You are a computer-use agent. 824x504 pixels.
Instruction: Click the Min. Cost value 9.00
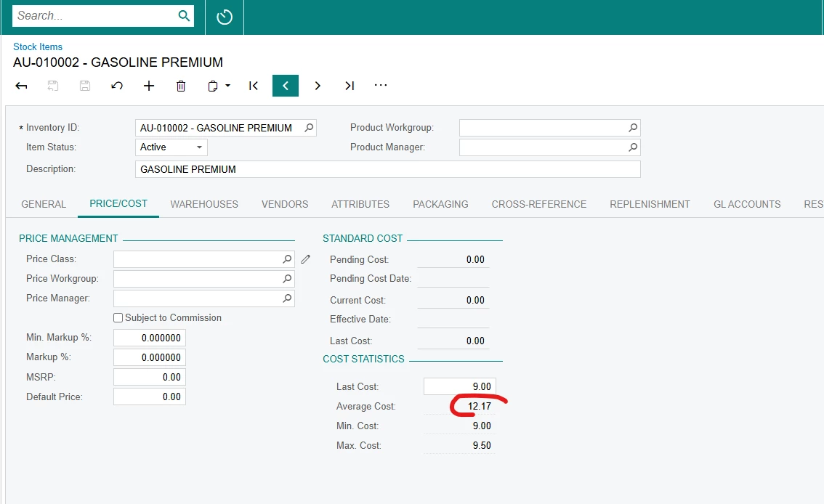coord(482,426)
